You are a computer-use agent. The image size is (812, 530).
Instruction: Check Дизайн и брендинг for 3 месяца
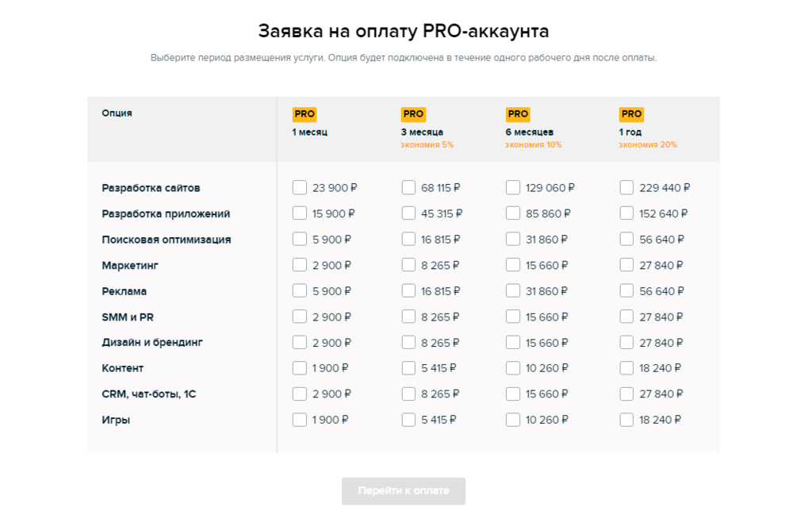[408, 343]
